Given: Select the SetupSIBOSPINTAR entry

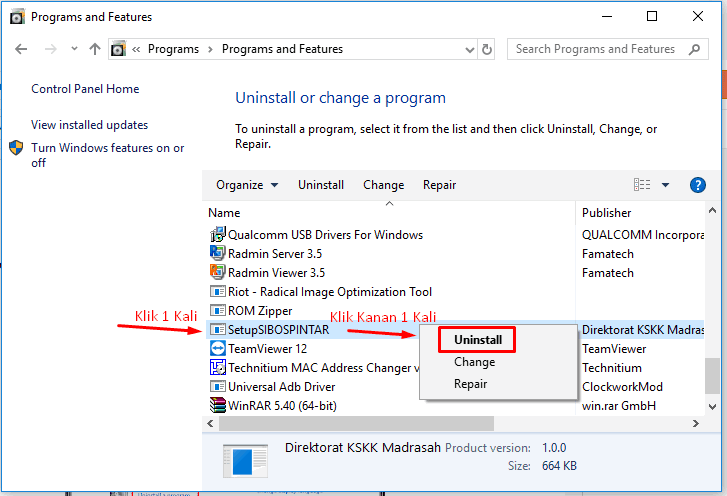Looking at the screenshot, I should 278,330.
